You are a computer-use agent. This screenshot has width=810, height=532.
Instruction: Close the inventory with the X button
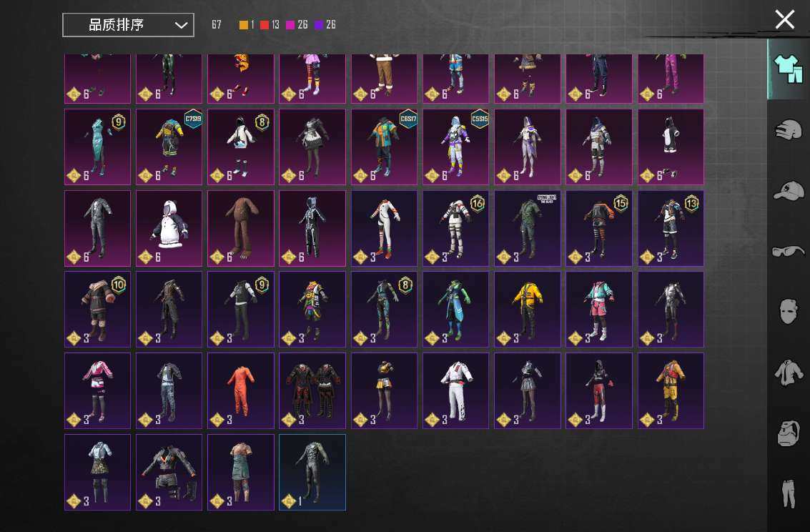click(x=784, y=19)
